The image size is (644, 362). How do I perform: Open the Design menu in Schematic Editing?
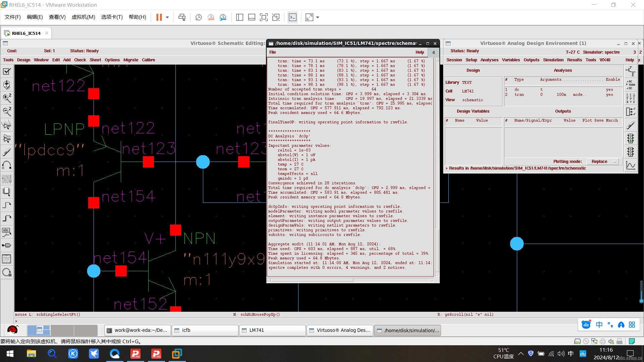coord(23,60)
